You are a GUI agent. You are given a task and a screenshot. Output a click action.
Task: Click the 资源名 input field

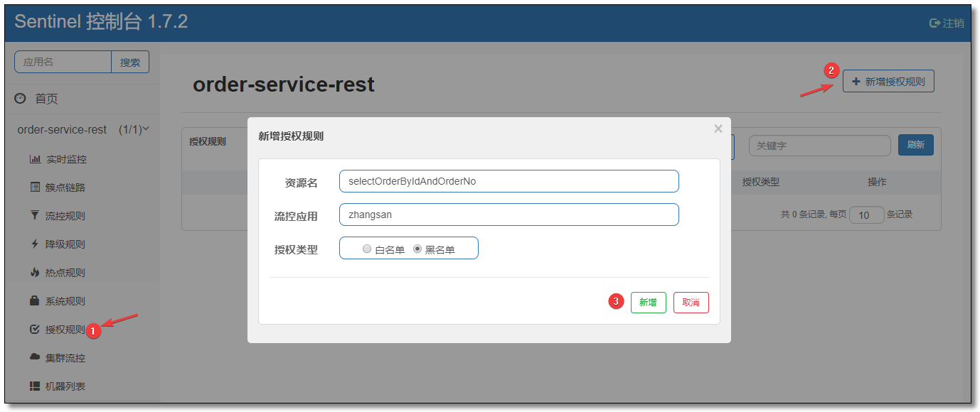point(509,181)
